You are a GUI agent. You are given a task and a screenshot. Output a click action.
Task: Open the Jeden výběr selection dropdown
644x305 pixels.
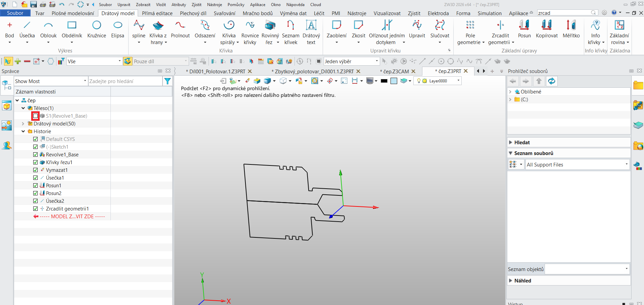[x=351, y=61]
